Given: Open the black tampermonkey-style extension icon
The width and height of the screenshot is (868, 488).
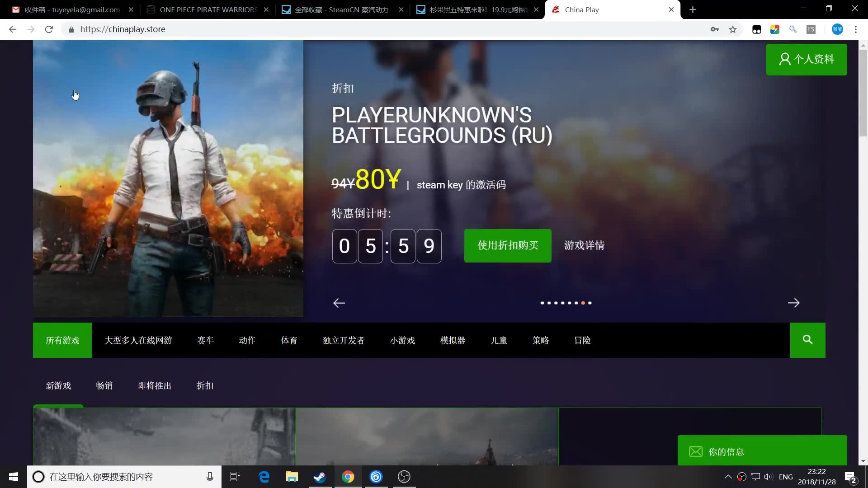Looking at the screenshot, I should (757, 29).
